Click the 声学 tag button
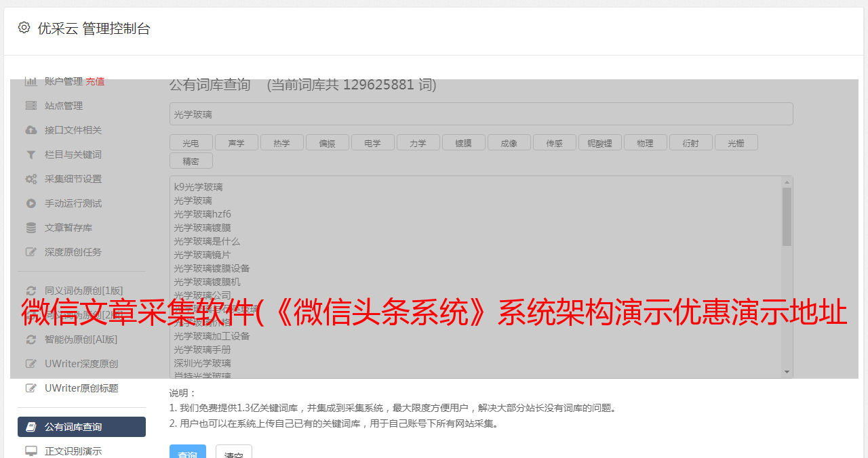This screenshot has width=868, height=458. (x=236, y=142)
